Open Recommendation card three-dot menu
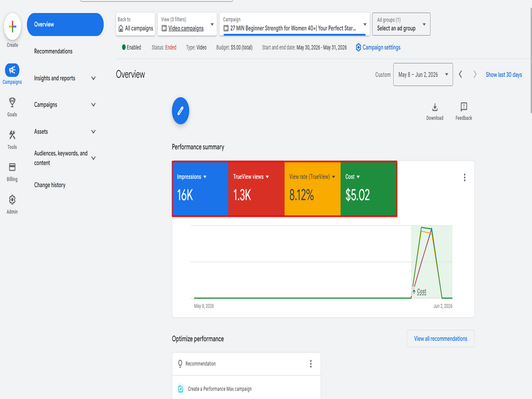This screenshot has width=532, height=399. pos(311,364)
